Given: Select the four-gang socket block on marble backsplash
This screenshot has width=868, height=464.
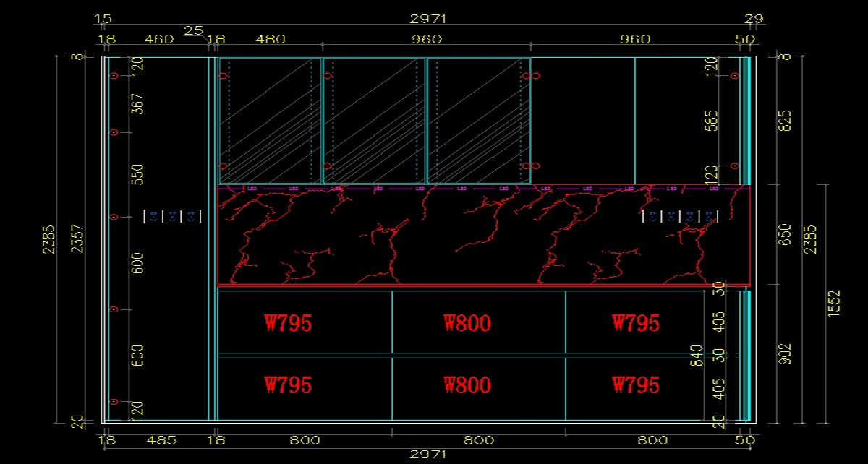Looking at the screenshot, I should click(x=680, y=216).
